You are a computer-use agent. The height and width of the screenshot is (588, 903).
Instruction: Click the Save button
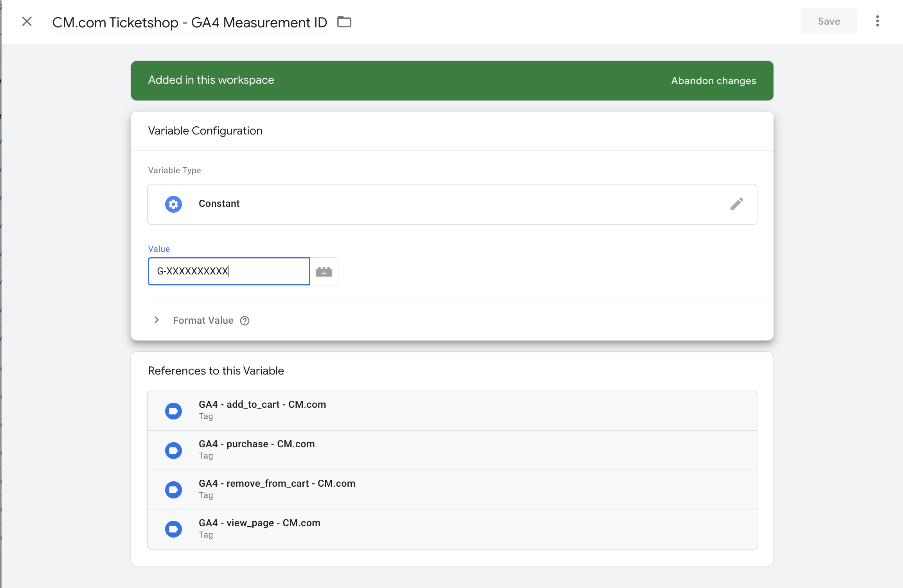coord(829,21)
